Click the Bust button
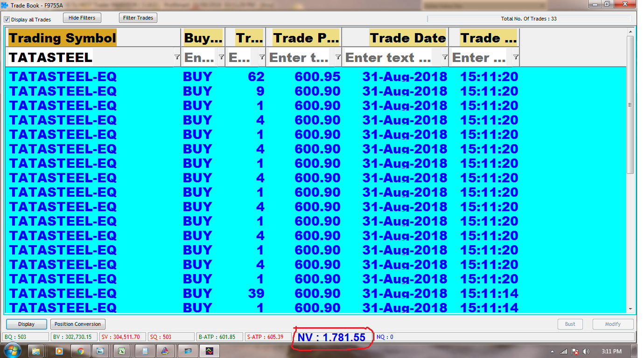644x358 pixels. 570,324
